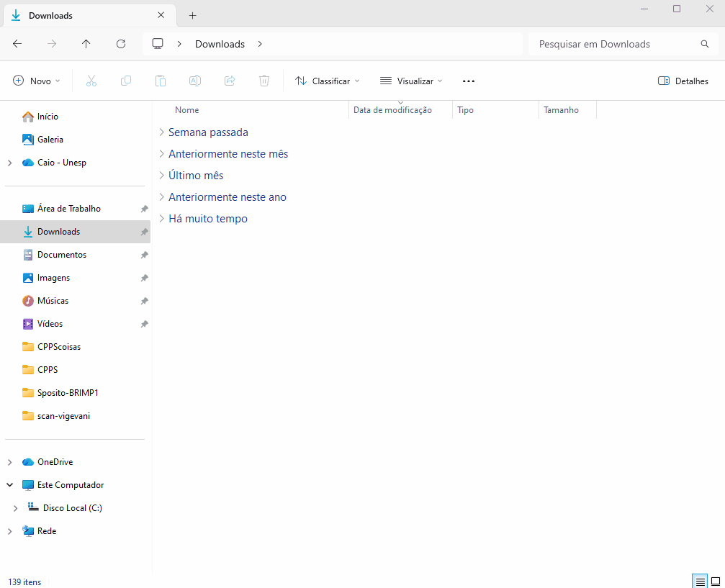725x588 pixels.
Task: Click the Cut scissors icon
Action: [x=91, y=81]
